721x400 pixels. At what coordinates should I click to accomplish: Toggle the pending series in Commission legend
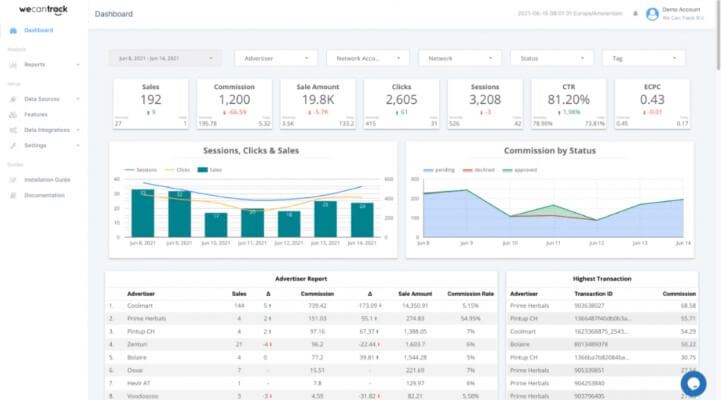(439, 170)
